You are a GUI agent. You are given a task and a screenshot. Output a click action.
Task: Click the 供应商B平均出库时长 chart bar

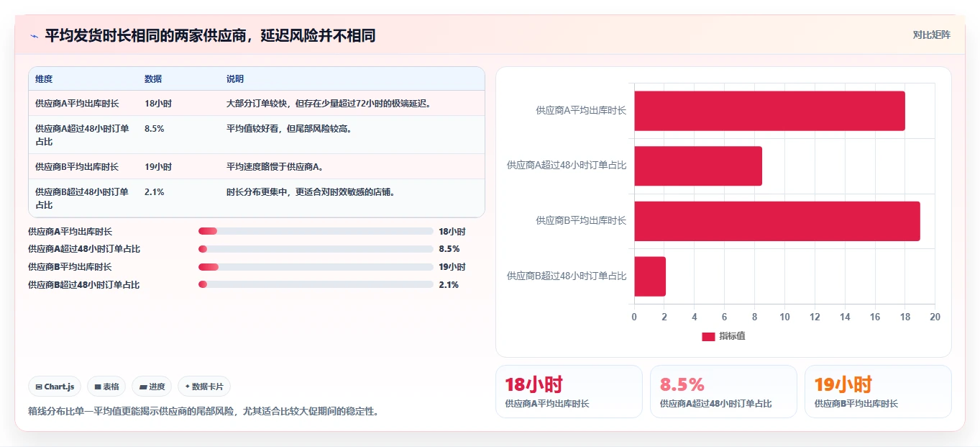pyautogui.click(x=777, y=221)
